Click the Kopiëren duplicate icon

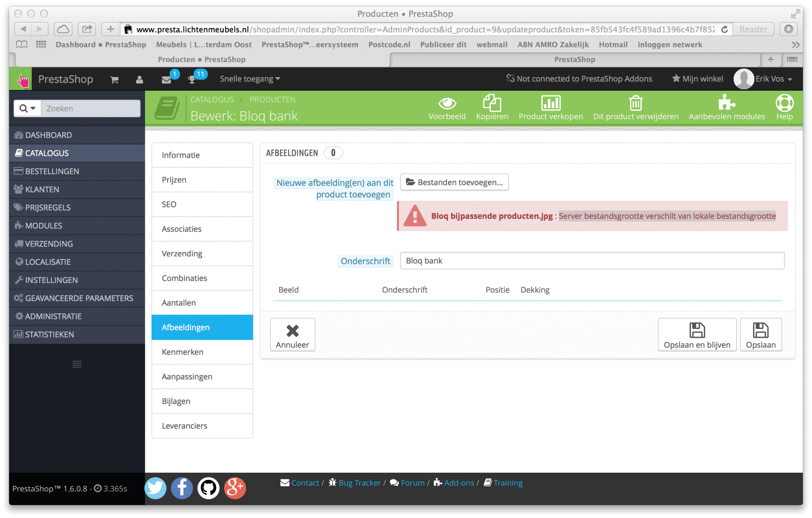492,103
